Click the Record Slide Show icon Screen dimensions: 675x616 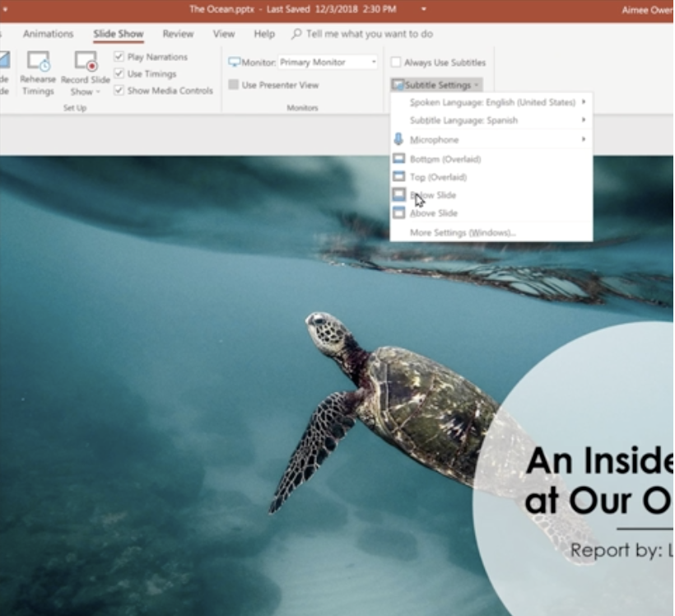[86, 62]
